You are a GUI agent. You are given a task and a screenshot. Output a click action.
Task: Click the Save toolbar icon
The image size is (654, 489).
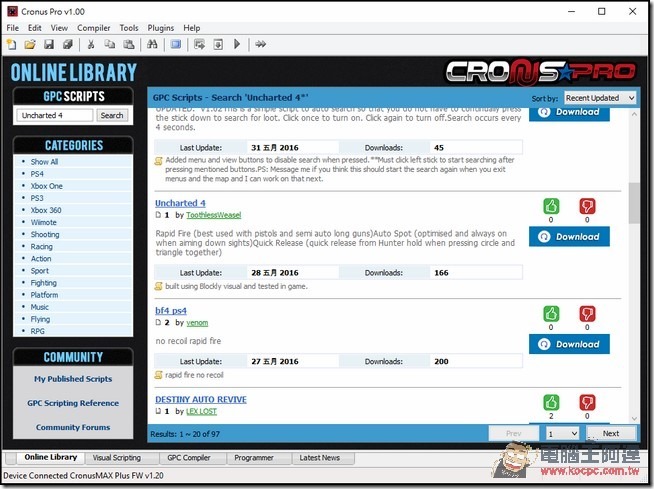tap(49, 44)
